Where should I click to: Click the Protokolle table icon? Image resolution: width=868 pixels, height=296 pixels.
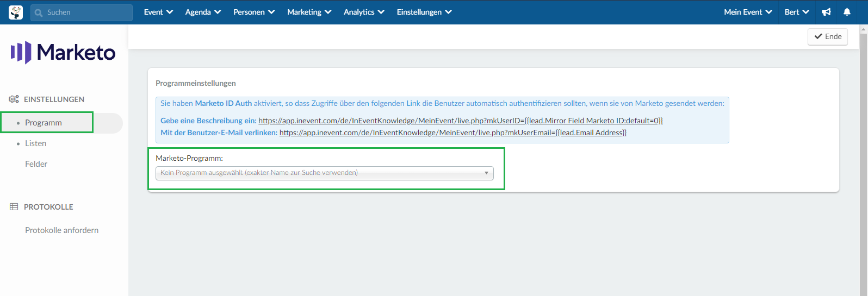click(14, 207)
